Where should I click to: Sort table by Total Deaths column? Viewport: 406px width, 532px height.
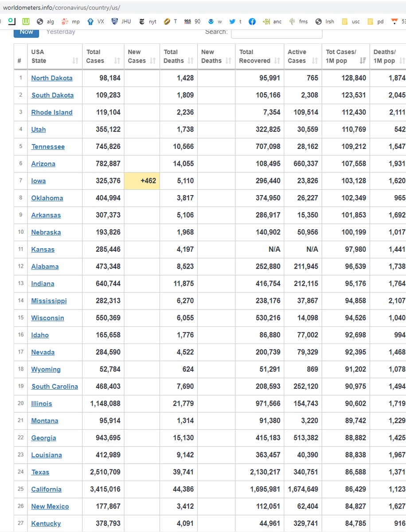tap(179, 56)
